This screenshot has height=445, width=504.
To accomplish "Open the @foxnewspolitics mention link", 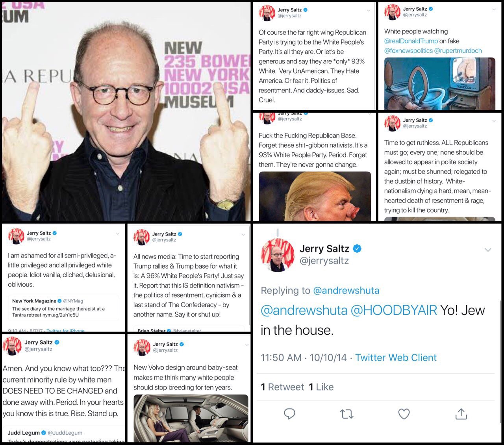I will coord(408,50).
